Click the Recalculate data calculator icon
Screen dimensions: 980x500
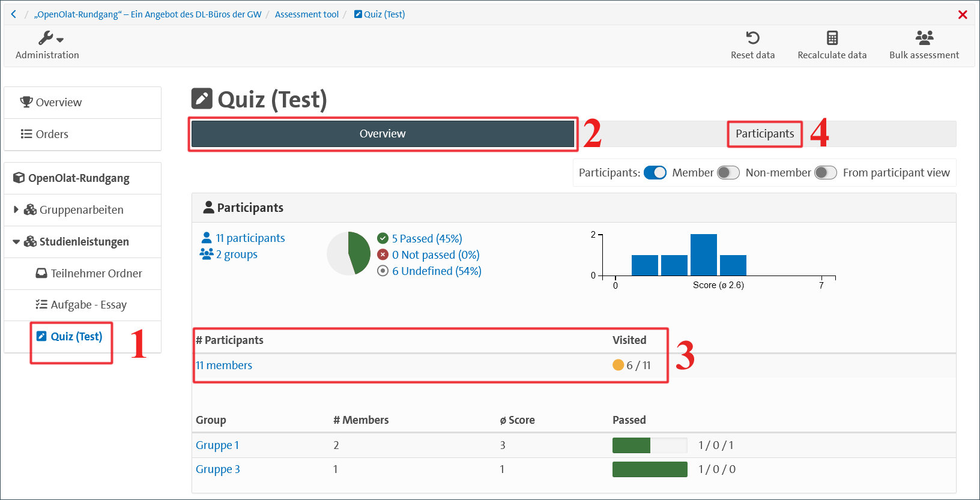point(832,38)
